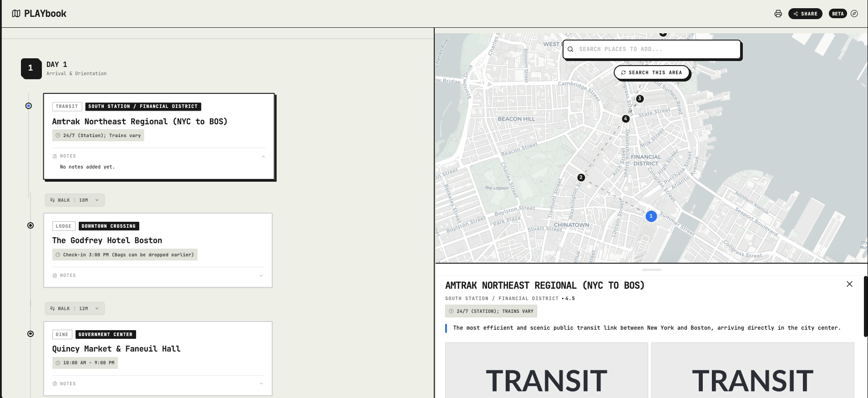Click the detail panel description text
The width and height of the screenshot is (868, 398).
(647, 328)
